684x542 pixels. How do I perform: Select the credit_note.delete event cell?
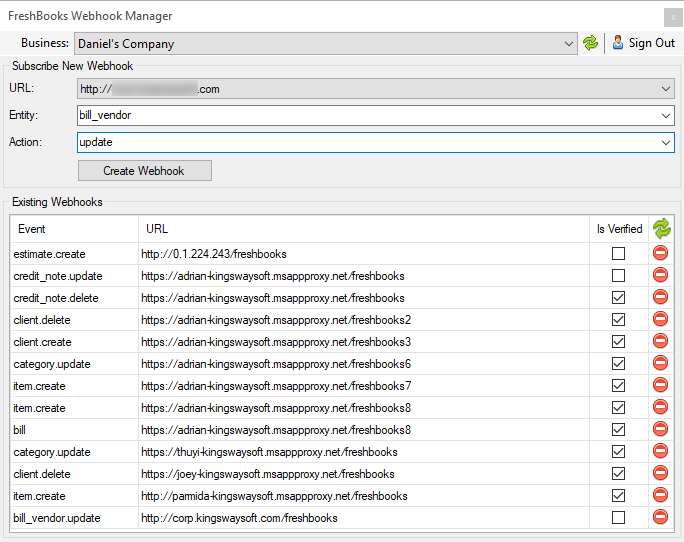[75, 298]
